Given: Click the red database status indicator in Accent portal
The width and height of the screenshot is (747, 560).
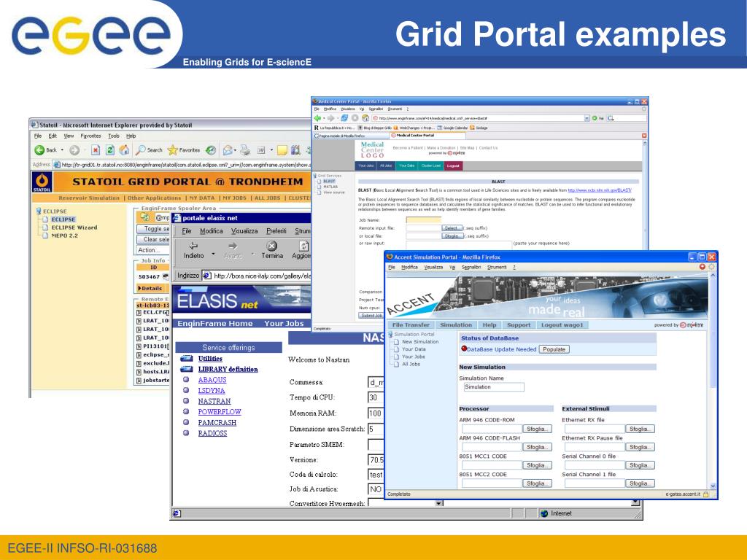Looking at the screenshot, I should (x=463, y=349).
